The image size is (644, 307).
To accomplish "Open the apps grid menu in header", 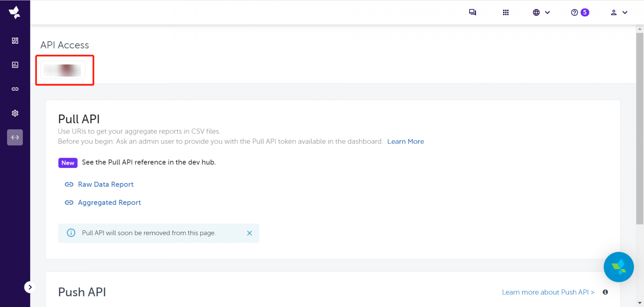I will (506, 13).
